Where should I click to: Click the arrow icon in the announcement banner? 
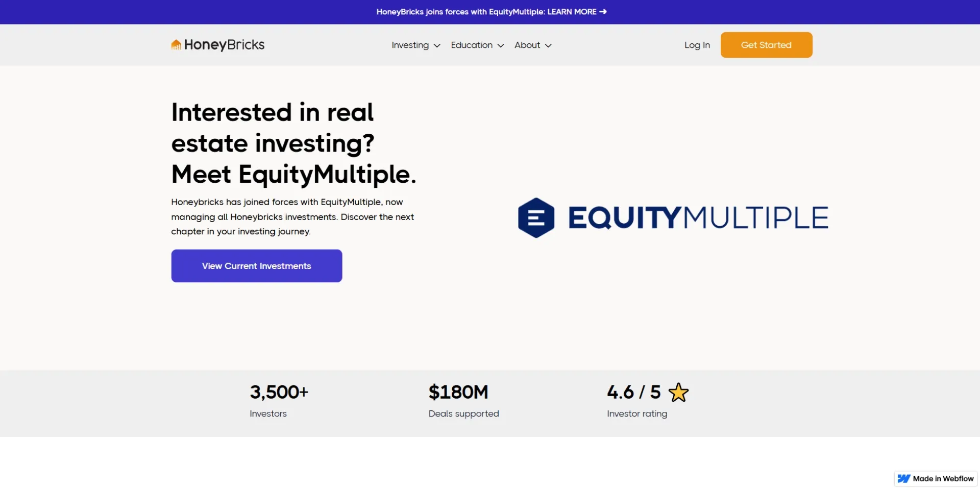coord(603,12)
